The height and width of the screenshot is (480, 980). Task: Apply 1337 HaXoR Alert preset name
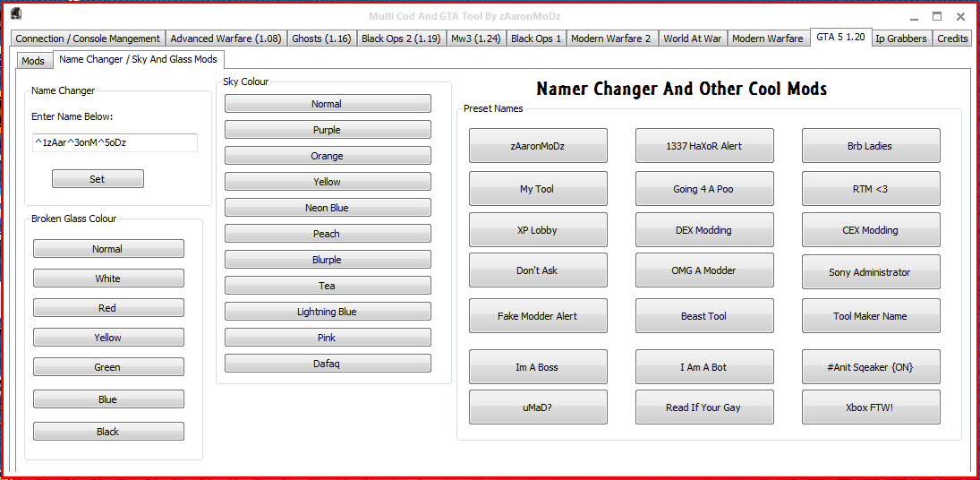(x=704, y=146)
